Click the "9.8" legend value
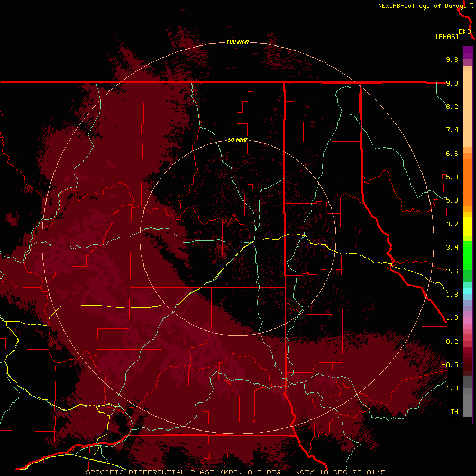The width and height of the screenshot is (476, 476). pos(452,59)
